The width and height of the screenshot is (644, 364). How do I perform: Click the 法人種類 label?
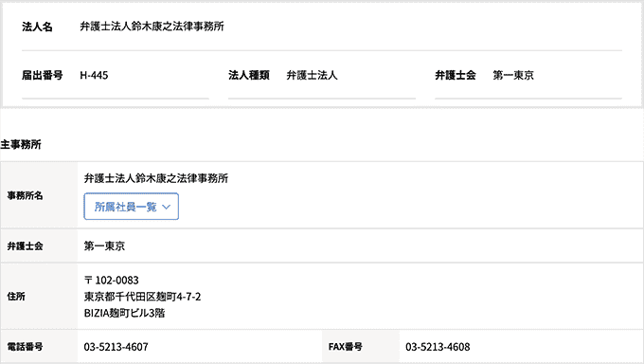coord(249,75)
